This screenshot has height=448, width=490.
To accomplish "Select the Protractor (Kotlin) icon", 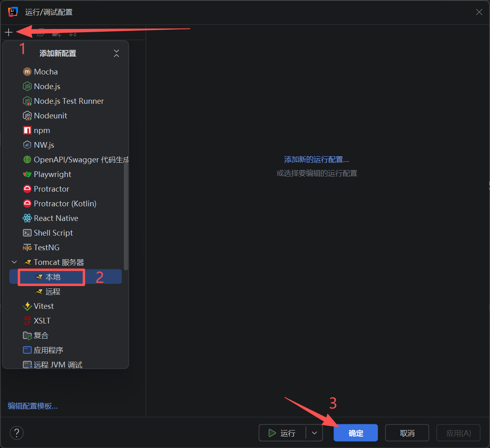I will tap(27, 203).
